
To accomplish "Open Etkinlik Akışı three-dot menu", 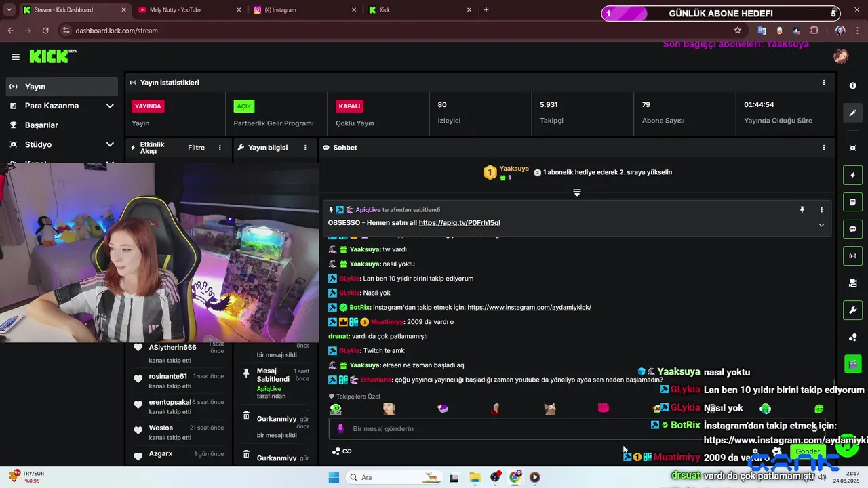I will [219, 148].
